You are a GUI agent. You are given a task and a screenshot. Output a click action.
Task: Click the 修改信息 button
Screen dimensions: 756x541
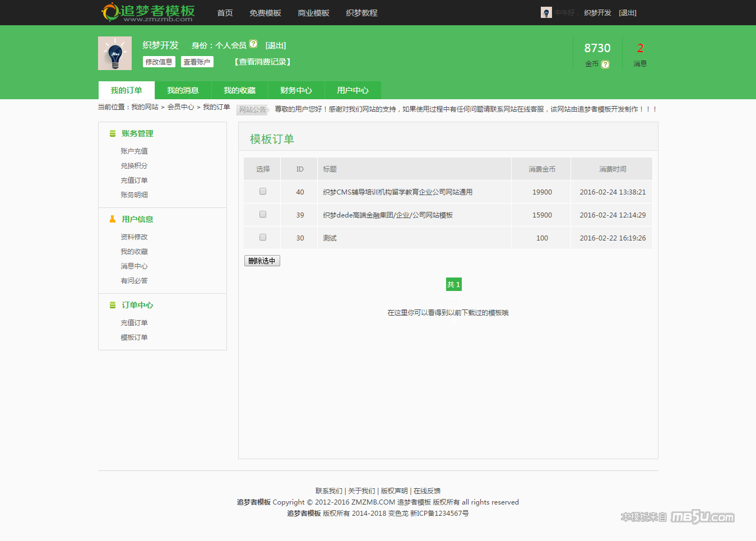(159, 62)
